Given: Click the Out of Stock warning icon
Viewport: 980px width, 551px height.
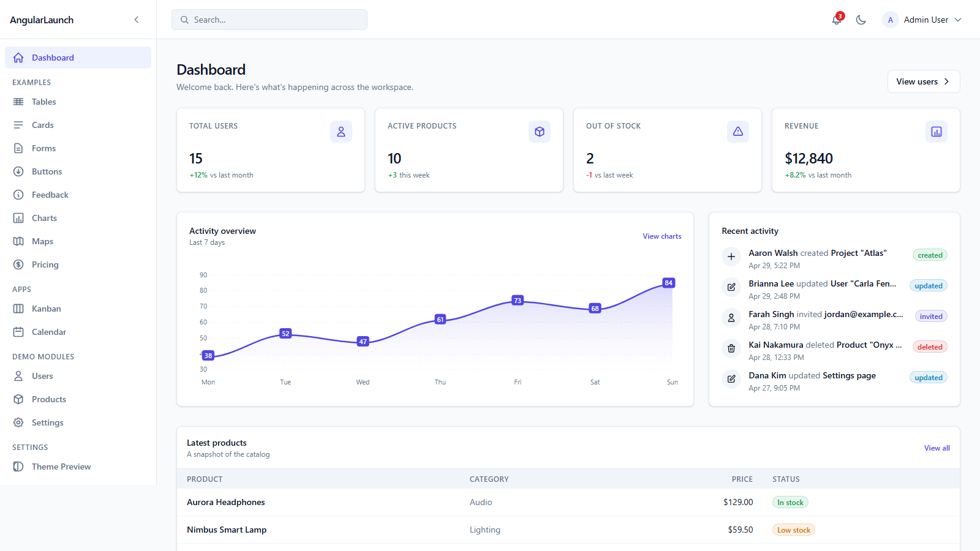Looking at the screenshot, I should 738,132.
